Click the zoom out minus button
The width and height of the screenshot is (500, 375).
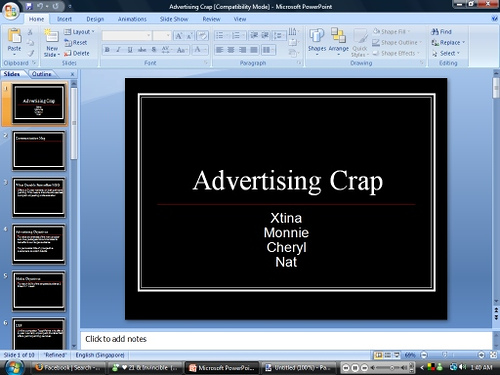coord(424,355)
